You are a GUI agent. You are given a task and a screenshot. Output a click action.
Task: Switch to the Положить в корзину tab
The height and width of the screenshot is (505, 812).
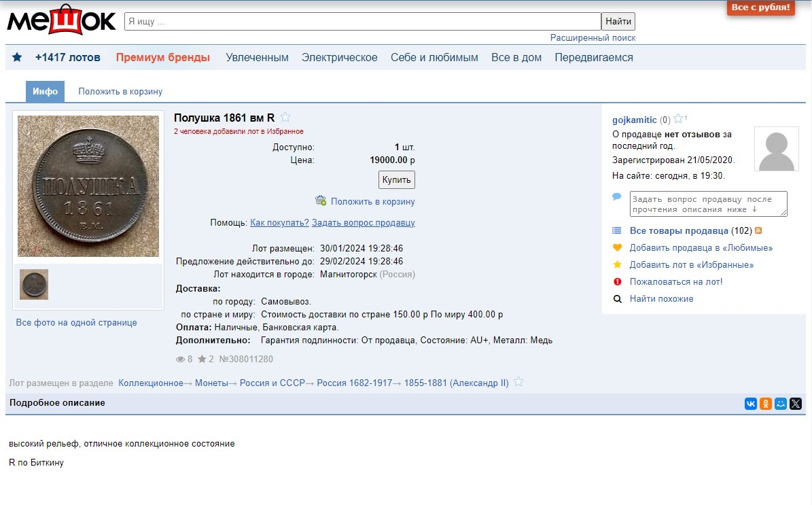[120, 92]
